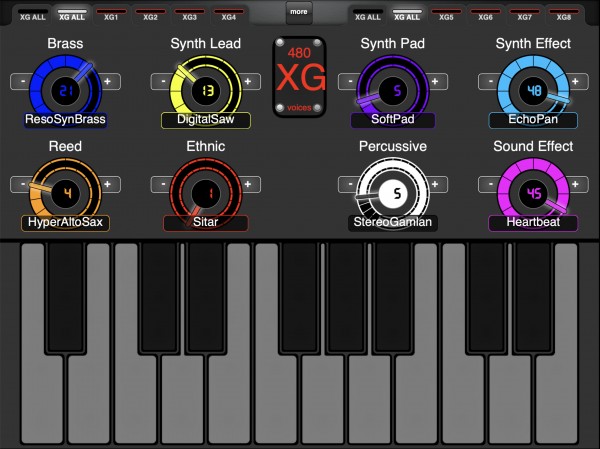The height and width of the screenshot is (449, 600).
Task: Open the Sitar voice name field
Action: (206, 223)
